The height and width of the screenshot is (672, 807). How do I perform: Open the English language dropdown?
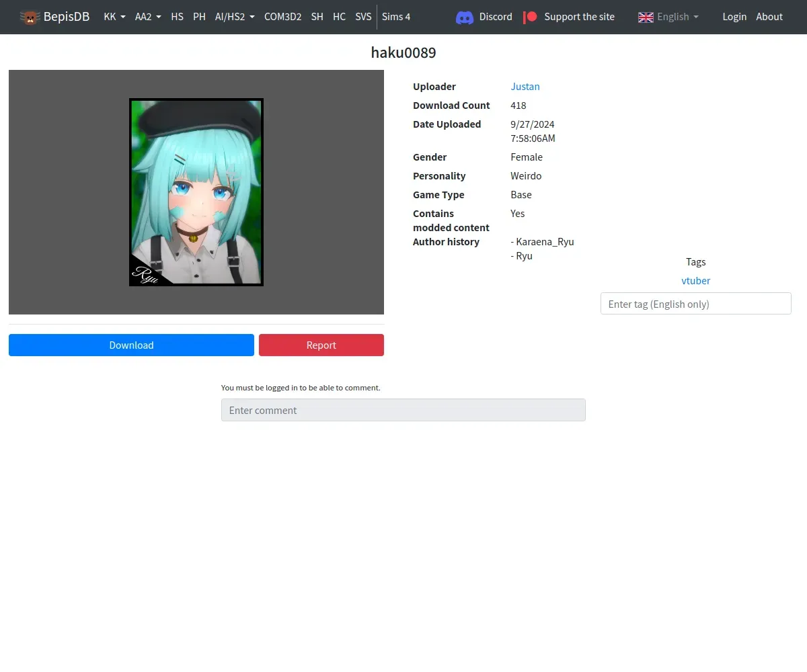pos(678,17)
